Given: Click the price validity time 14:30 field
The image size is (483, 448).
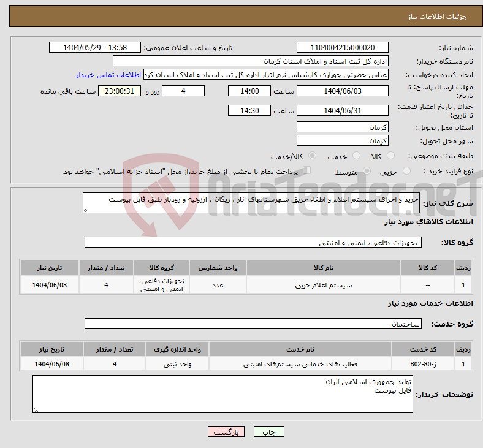Looking at the screenshot, I should [249, 110].
